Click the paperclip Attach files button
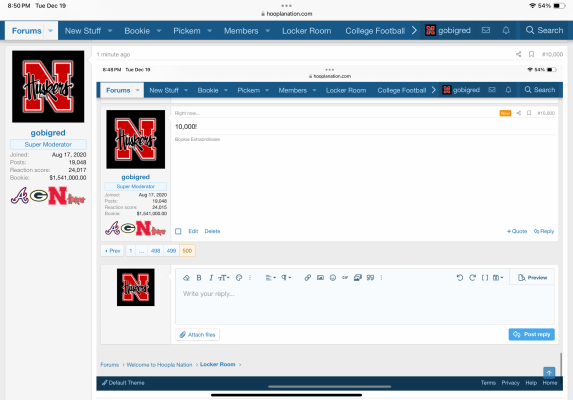The width and height of the screenshot is (573, 400). coord(197,335)
